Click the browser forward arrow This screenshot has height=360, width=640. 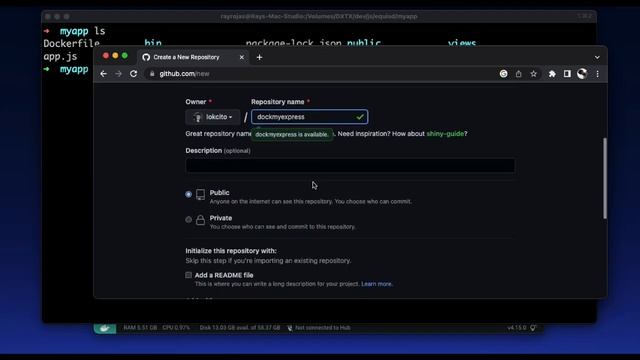pyautogui.click(x=118, y=74)
